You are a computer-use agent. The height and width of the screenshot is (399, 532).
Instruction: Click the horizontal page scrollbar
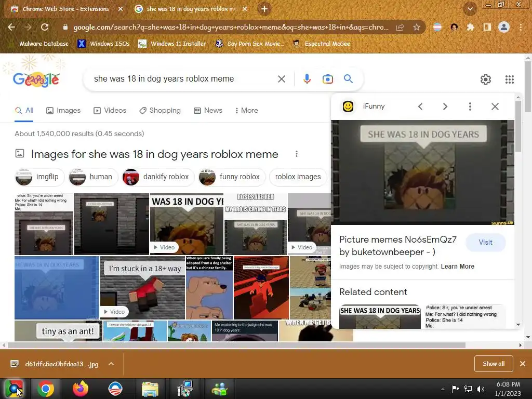(236, 345)
